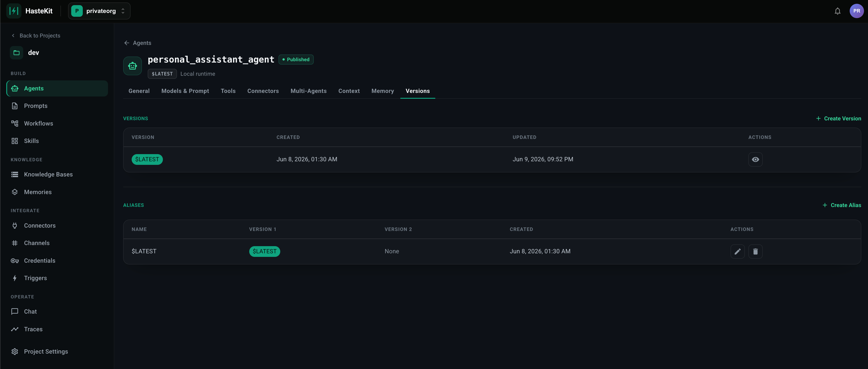
Task: Click the created date Jun 8, 2026 in the versions table
Action: click(x=307, y=159)
